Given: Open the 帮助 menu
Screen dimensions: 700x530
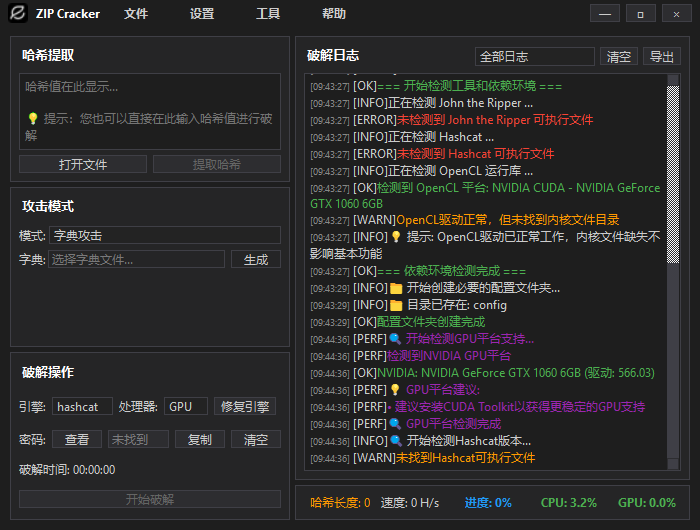Looking at the screenshot, I should [x=334, y=14].
